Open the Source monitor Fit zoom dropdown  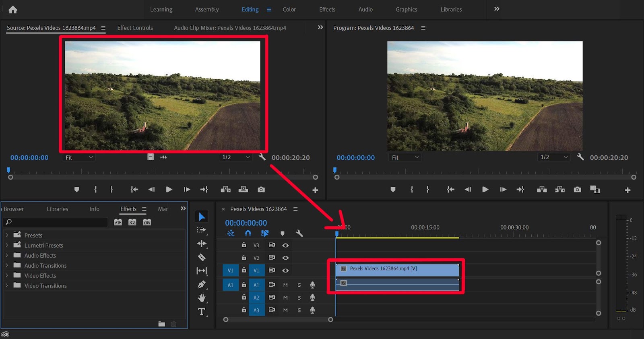click(x=78, y=157)
